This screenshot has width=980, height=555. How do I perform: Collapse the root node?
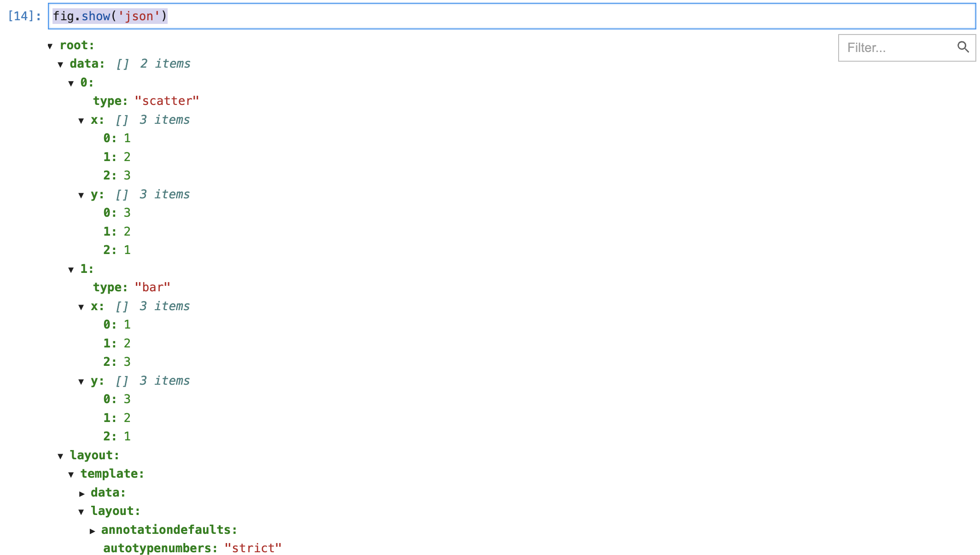50,46
